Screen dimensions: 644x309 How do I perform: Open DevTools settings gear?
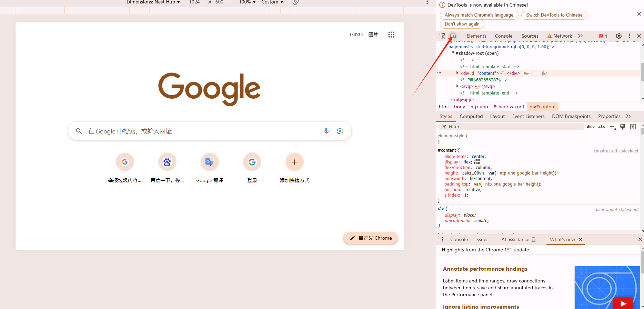[x=619, y=36]
